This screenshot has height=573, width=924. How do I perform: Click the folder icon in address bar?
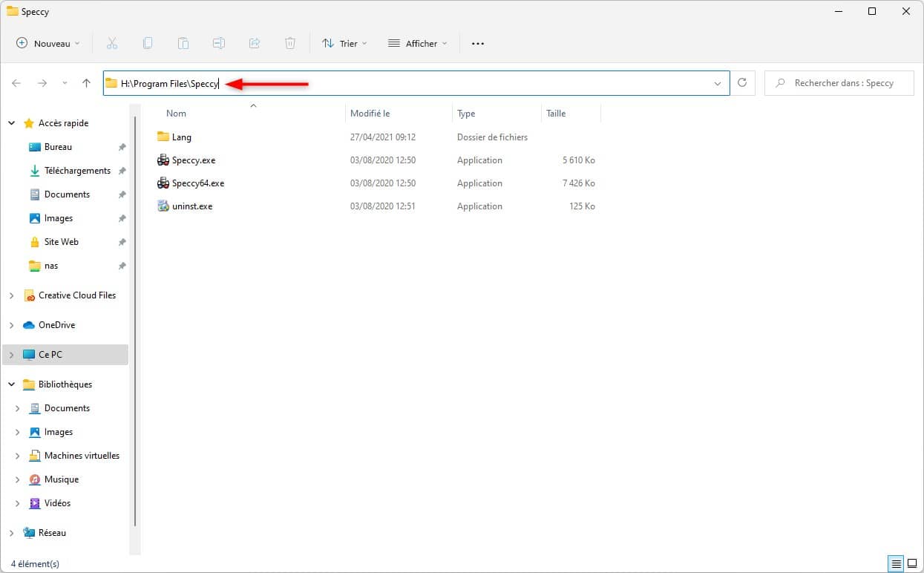coord(111,83)
